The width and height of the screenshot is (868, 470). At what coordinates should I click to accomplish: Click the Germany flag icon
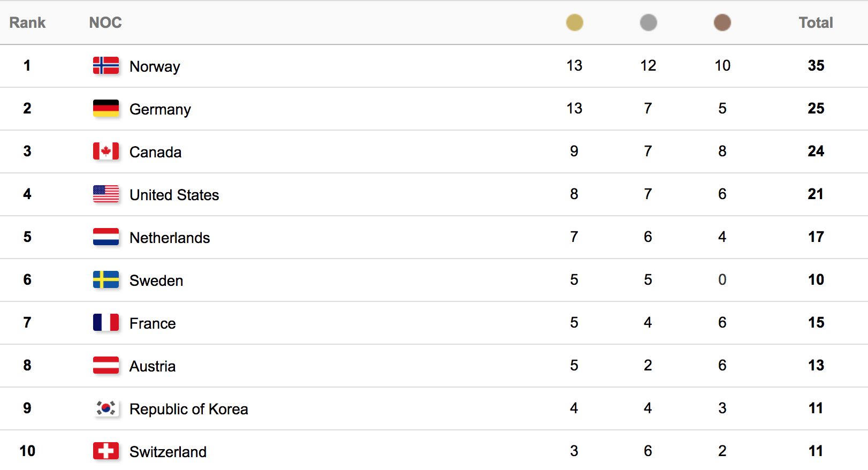[106, 108]
